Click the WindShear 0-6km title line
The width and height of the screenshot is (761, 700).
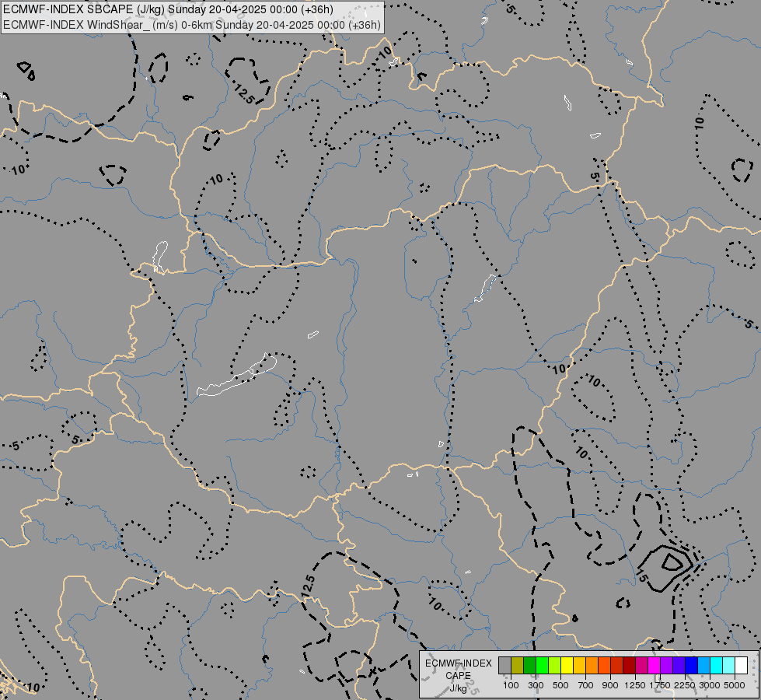[192, 25]
